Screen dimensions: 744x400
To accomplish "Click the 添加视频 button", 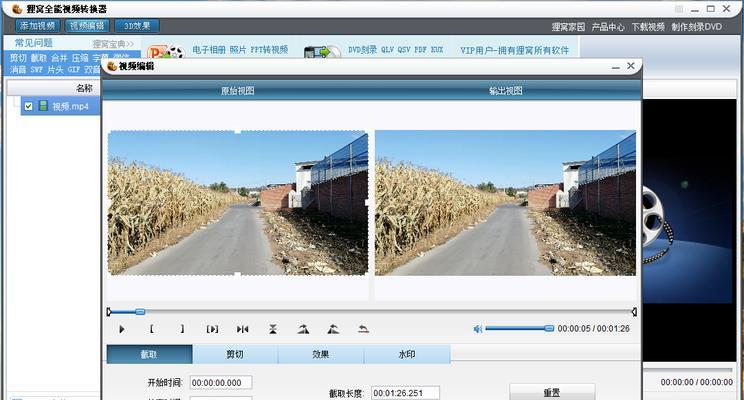I will click(x=37, y=26).
